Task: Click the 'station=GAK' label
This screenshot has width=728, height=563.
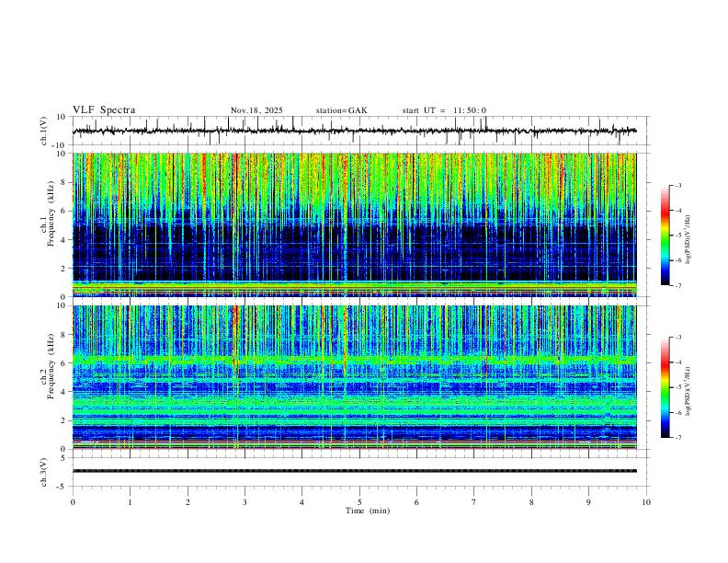Action: point(342,110)
